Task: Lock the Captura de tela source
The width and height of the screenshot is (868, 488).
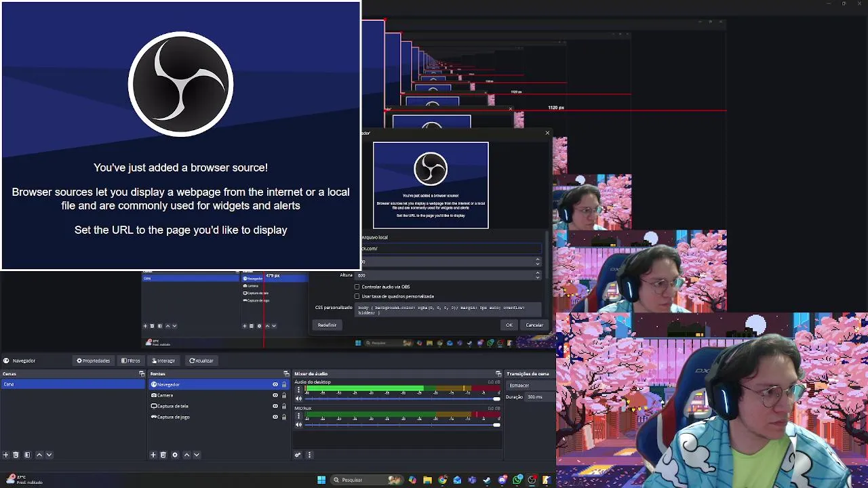Action: [x=284, y=406]
